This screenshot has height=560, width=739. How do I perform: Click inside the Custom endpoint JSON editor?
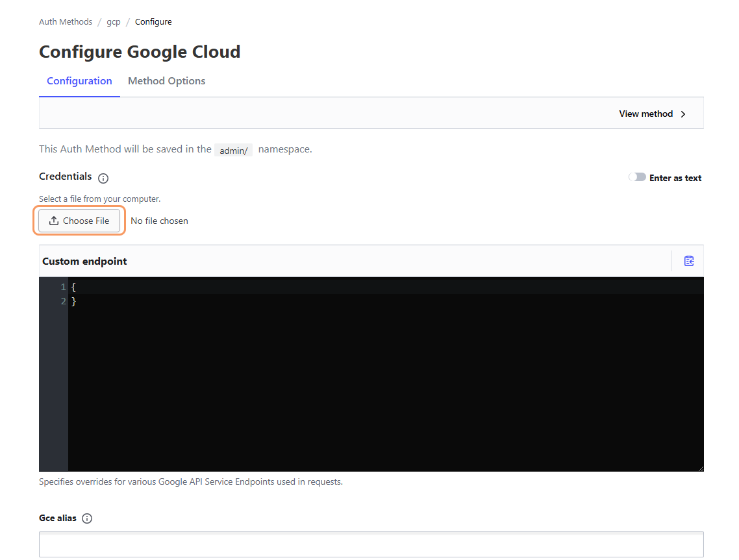(x=325, y=357)
